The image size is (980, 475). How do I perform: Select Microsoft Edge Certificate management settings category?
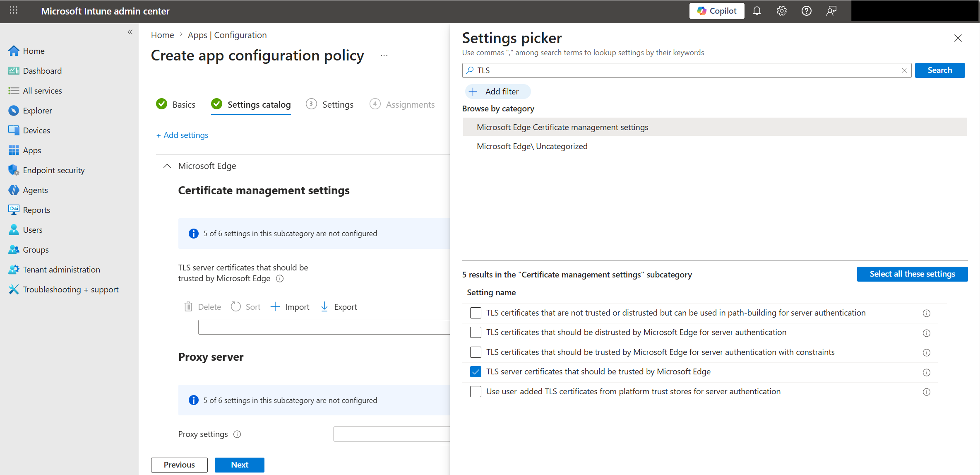(715, 127)
